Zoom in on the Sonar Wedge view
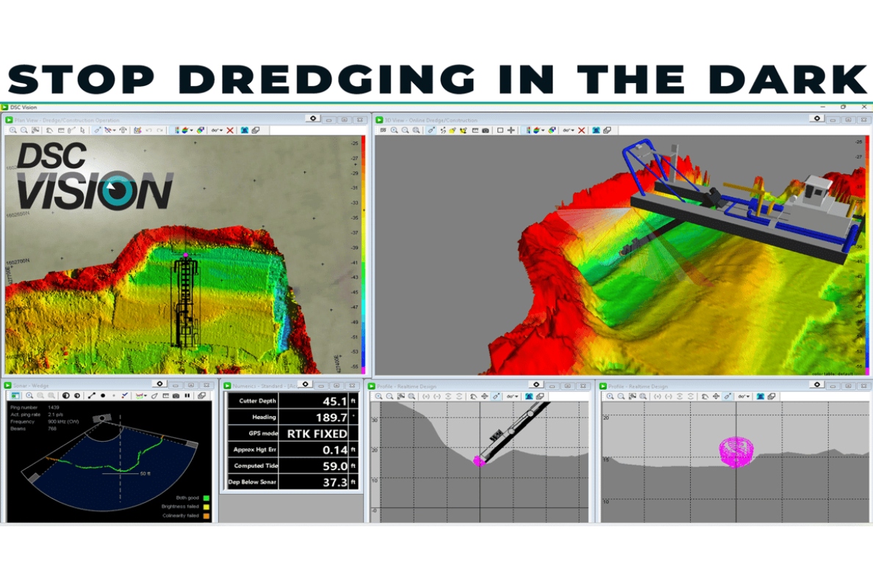This screenshot has height=588, width=873. (x=29, y=395)
